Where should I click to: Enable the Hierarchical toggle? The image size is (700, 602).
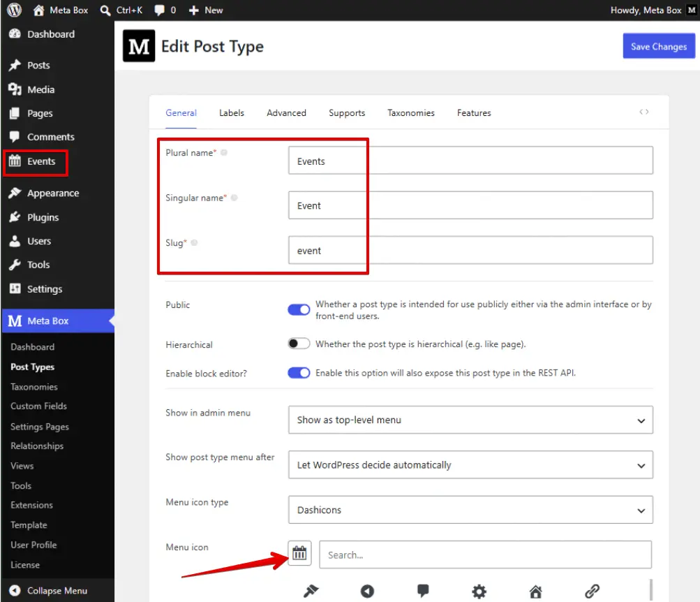[299, 344]
